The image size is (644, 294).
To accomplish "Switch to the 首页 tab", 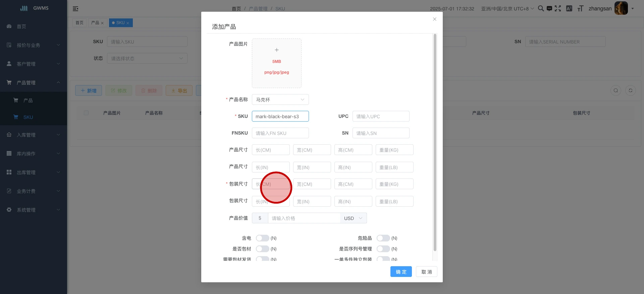I will click(x=79, y=23).
